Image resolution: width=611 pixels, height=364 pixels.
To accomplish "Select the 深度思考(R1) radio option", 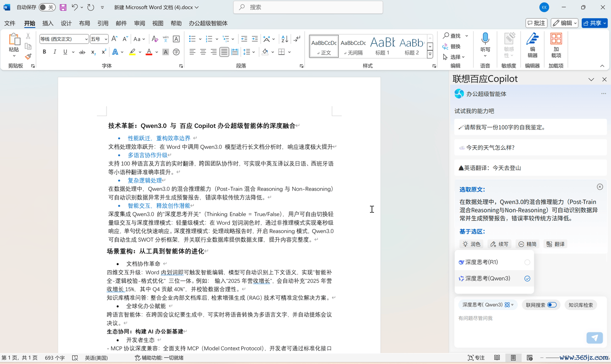I will (527, 262).
